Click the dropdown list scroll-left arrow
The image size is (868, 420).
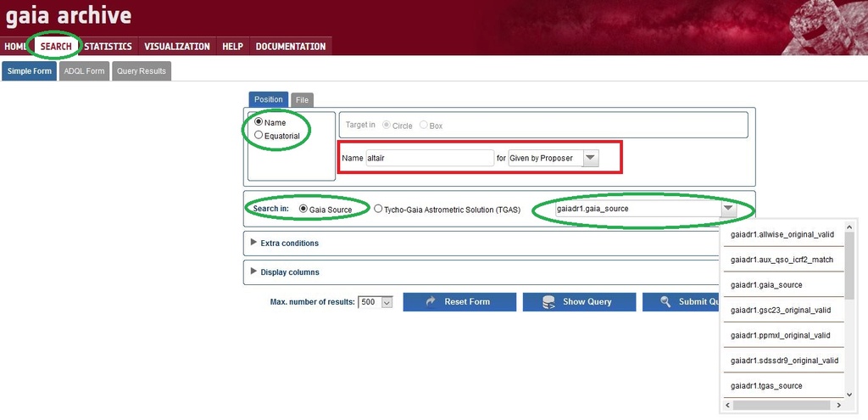point(728,406)
